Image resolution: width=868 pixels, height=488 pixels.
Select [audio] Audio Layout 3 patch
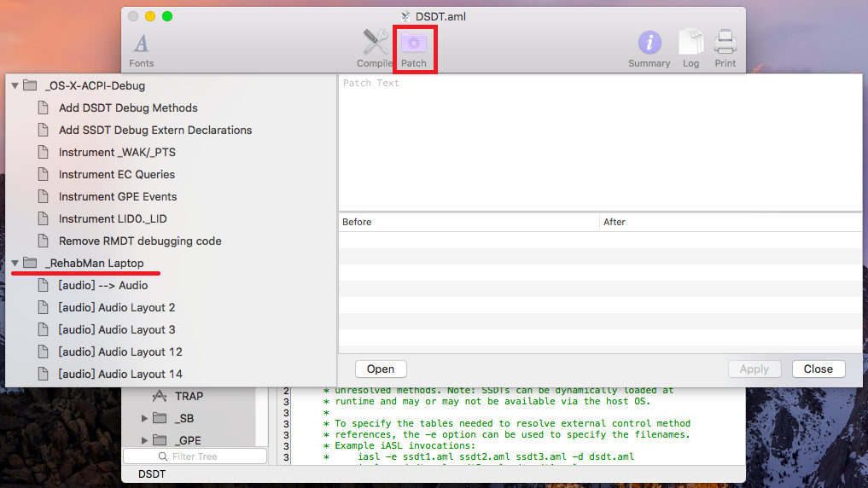tap(117, 330)
